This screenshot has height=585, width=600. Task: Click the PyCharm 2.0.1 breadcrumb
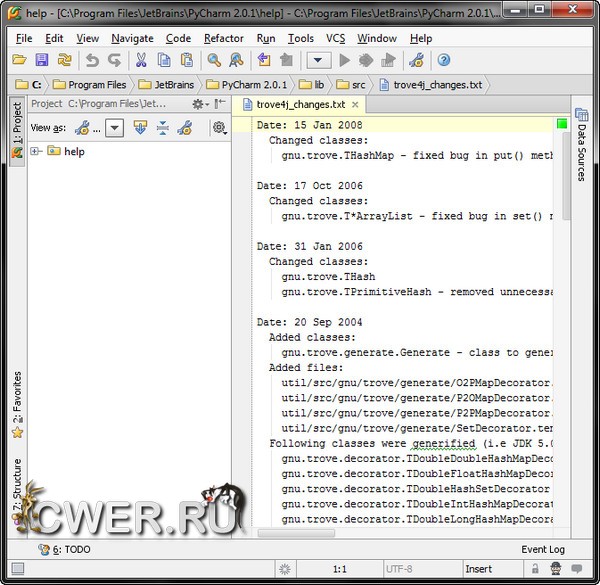tap(246, 85)
